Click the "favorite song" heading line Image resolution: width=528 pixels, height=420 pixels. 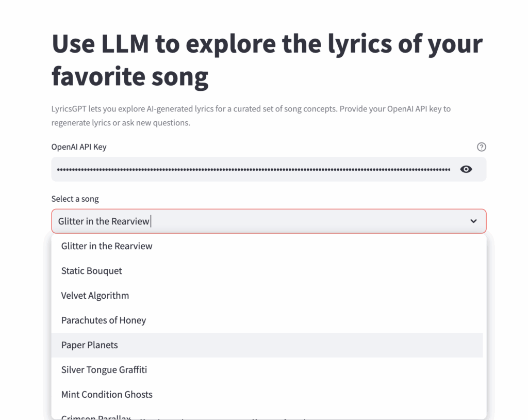pyautogui.click(x=130, y=76)
